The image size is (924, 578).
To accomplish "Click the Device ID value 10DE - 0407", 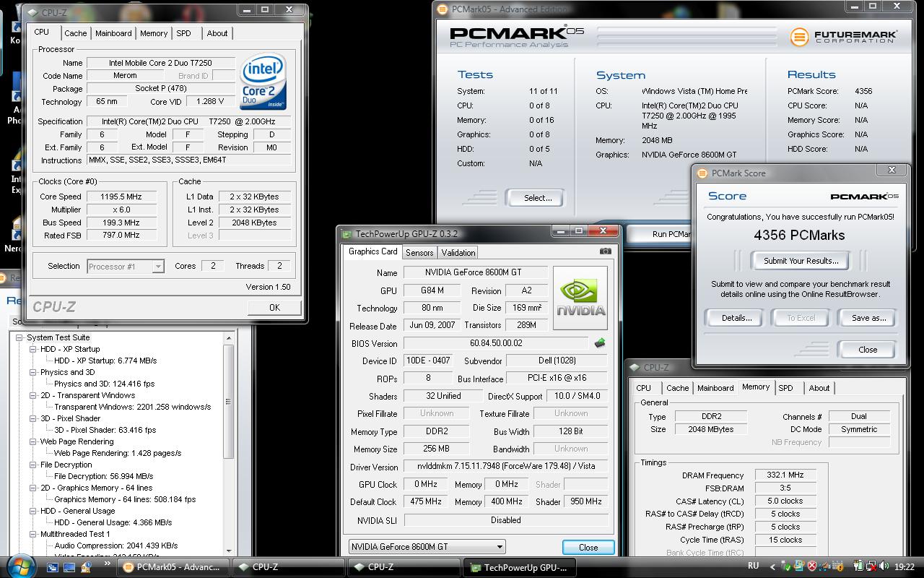I will pyautogui.click(x=428, y=361).
